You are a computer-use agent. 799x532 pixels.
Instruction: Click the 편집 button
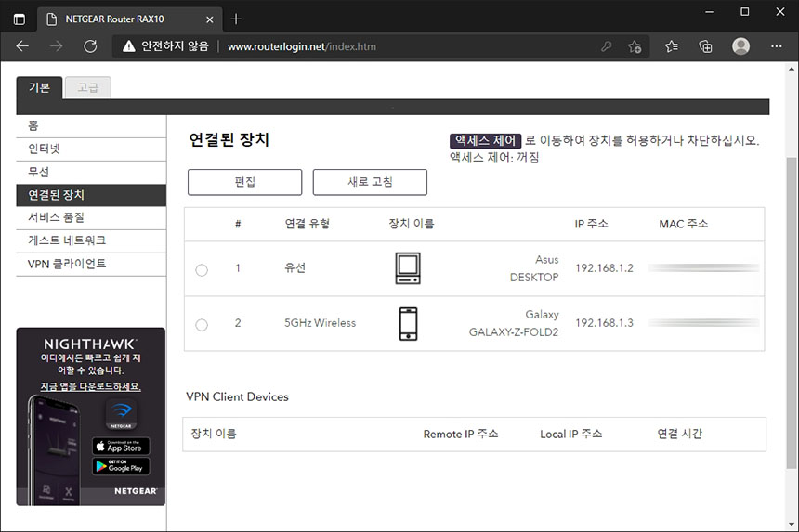(244, 182)
